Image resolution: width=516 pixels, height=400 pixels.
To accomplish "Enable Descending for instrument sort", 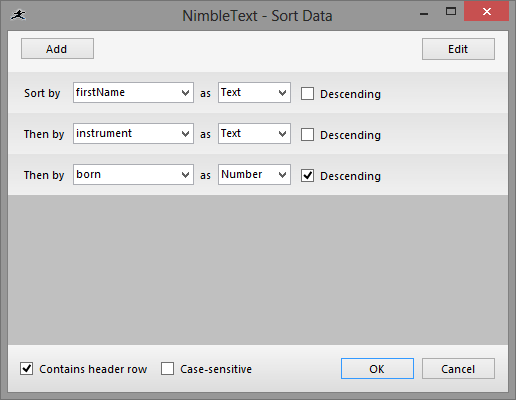I will click(x=307, y=135).
